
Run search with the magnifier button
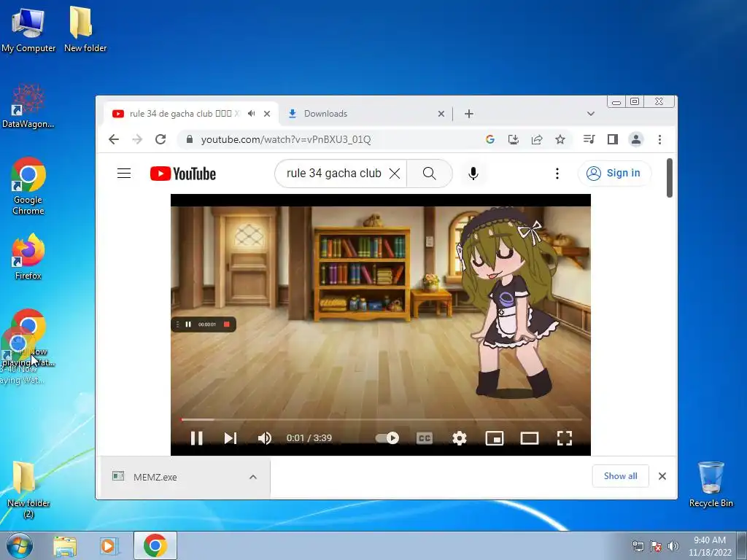429,174
